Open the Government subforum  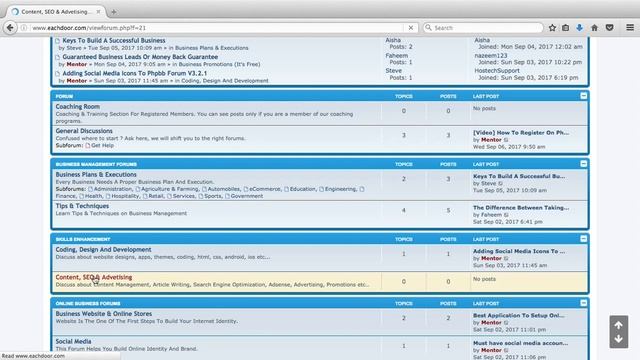tap(247, 196)
